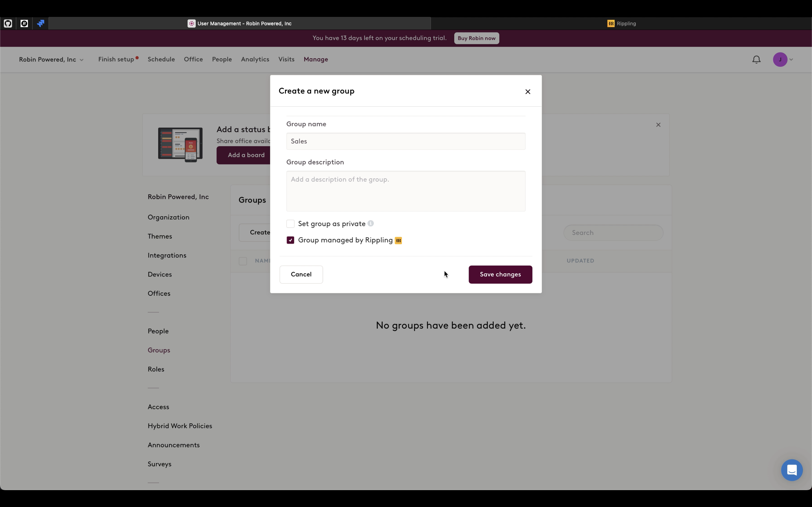This screenshot has height=507, width=812.
Task: Click the Save changes button
Action: (x=500, y=274)
